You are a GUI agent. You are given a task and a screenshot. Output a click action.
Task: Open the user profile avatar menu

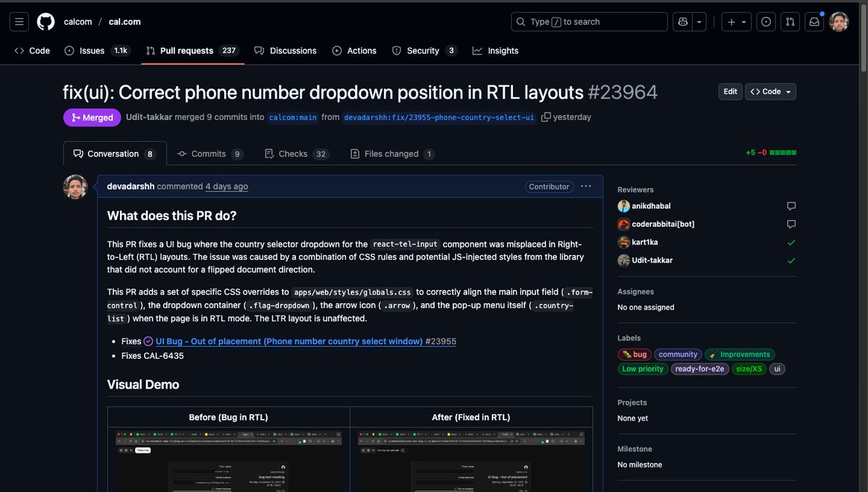(839, 22)
